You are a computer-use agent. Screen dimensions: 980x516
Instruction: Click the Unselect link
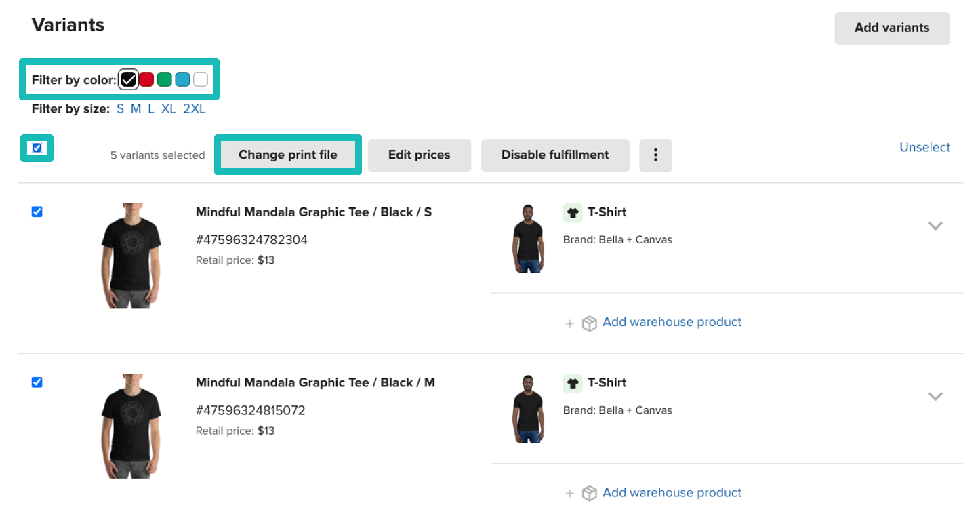(x=924, y=147)
